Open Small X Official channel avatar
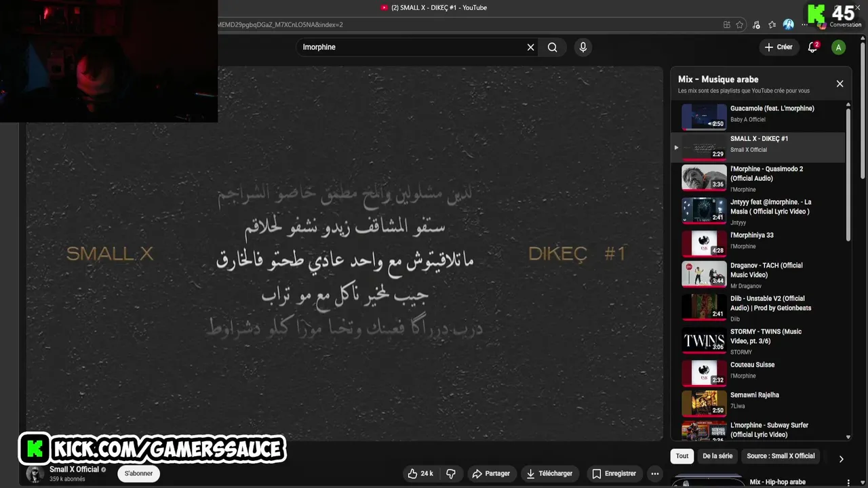The height and width of the screenshot is (488, 868). click(35, 474)
